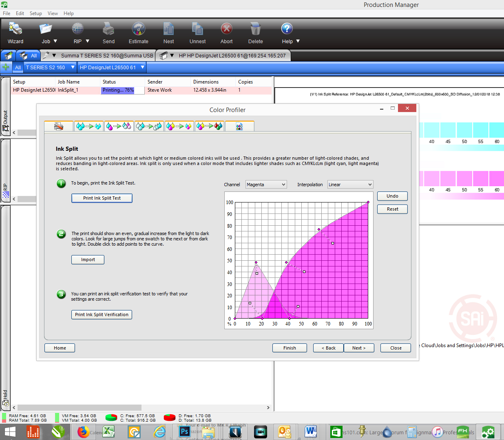This screenshot has height=440, width=504.
Task: Click the green plus add icon
Action: pyautogui.click(x=6, y=67)
